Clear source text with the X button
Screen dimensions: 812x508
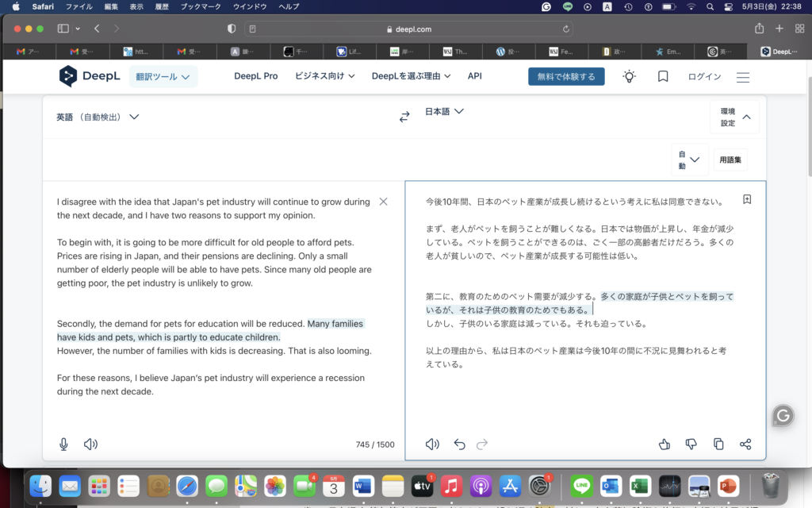click(384, 202)
